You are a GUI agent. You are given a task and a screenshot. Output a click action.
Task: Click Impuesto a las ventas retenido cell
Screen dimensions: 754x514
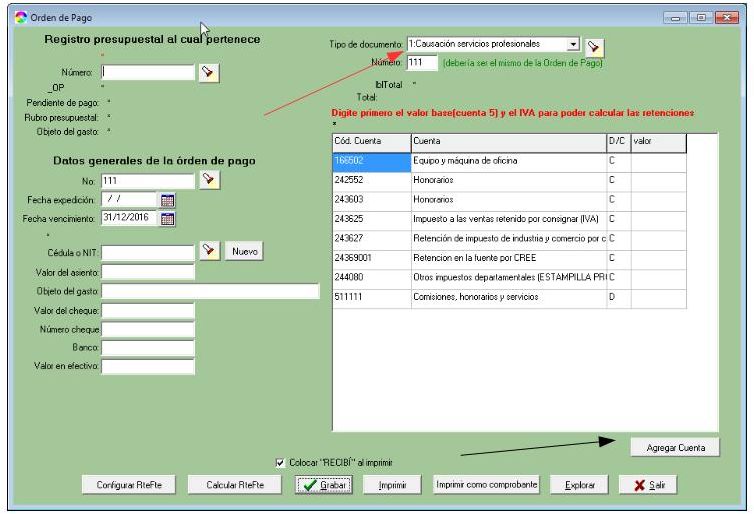coord(509,221)
